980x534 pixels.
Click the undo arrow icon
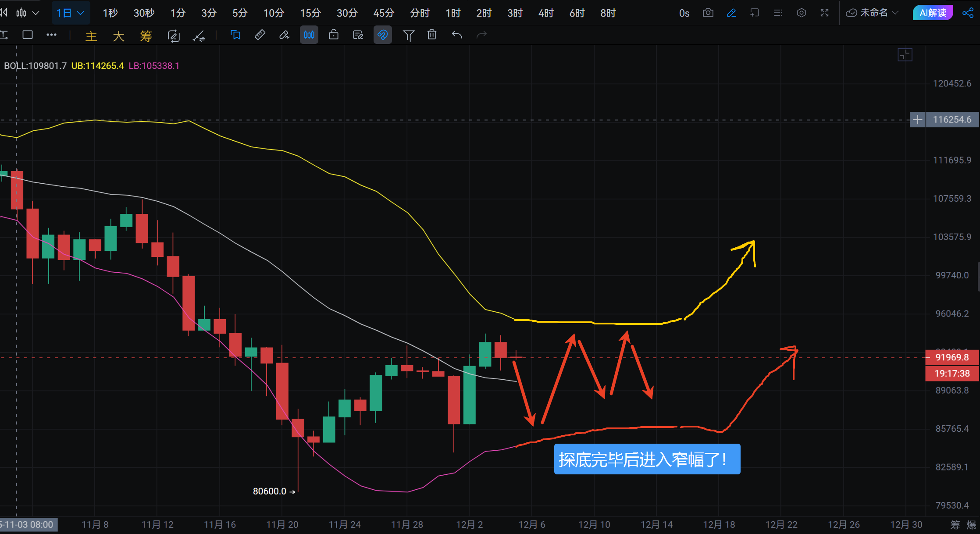point(457,35)
